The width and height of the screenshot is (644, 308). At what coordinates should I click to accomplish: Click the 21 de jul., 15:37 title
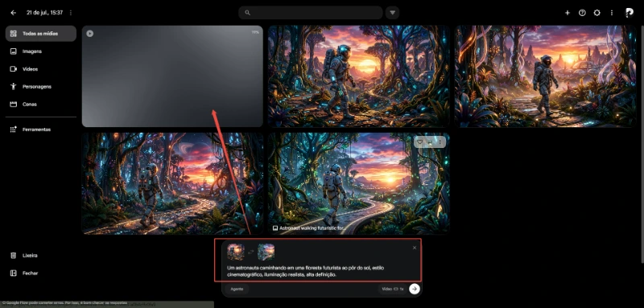45,13
